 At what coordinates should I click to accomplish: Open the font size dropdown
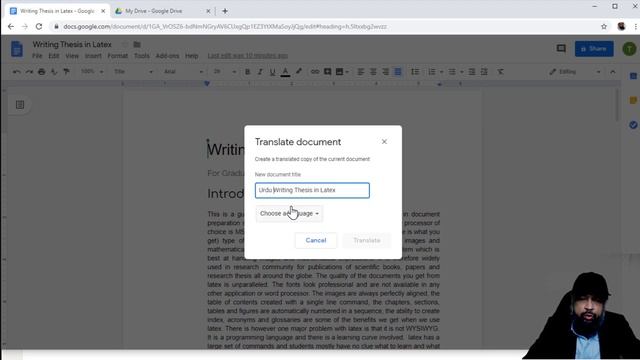coord(225,72)
